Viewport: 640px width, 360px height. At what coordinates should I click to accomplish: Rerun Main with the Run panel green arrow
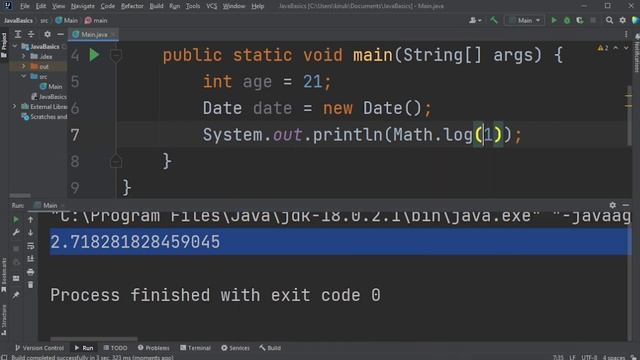coord(16,220)
